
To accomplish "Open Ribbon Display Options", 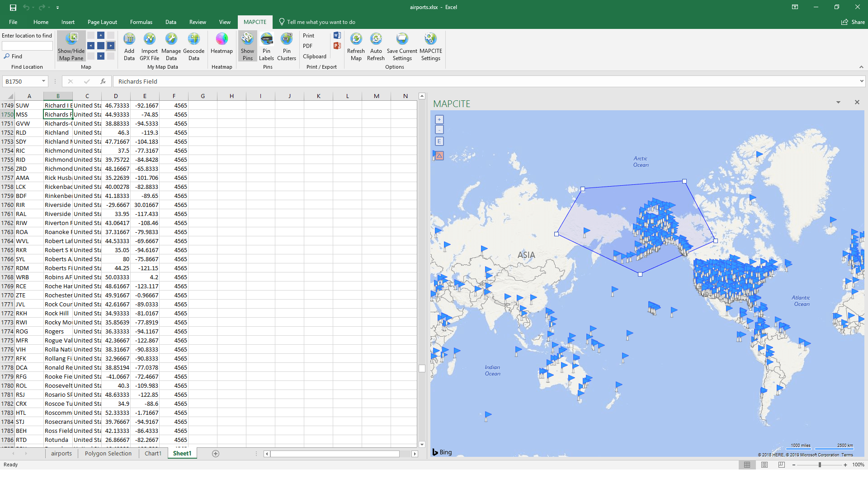I will (x=795, y=7).
